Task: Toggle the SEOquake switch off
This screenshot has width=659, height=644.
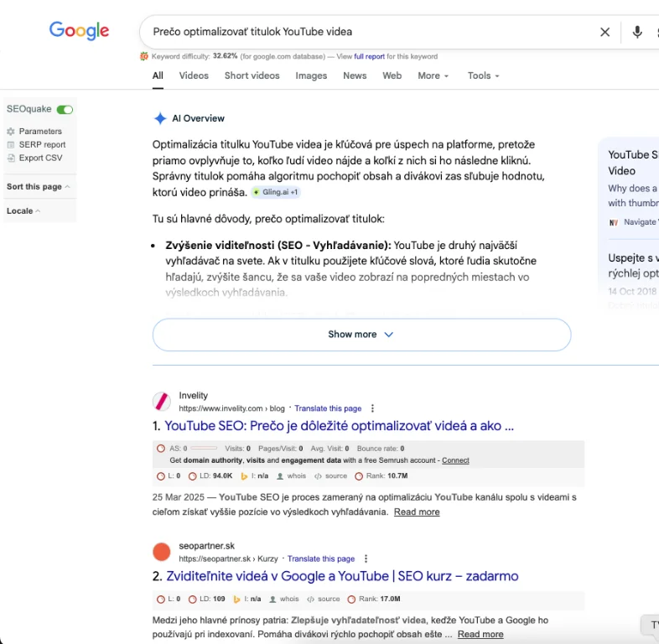Action: 65,110
